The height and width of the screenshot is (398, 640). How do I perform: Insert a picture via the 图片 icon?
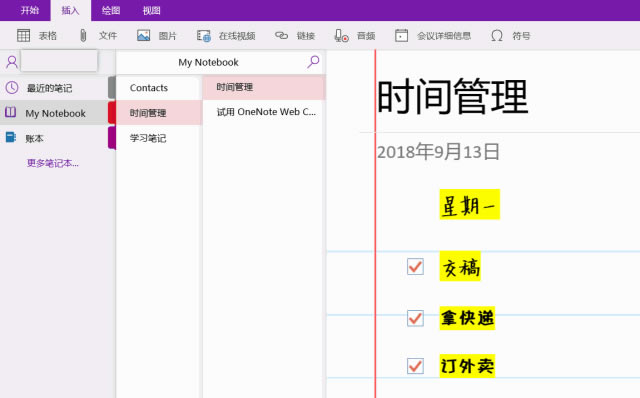(143, 36)
